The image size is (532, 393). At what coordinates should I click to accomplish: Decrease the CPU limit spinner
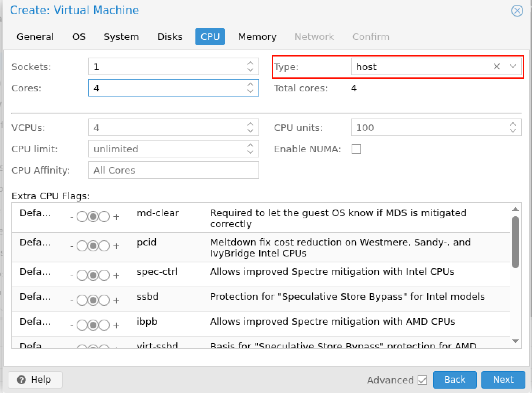coord(250,152)
